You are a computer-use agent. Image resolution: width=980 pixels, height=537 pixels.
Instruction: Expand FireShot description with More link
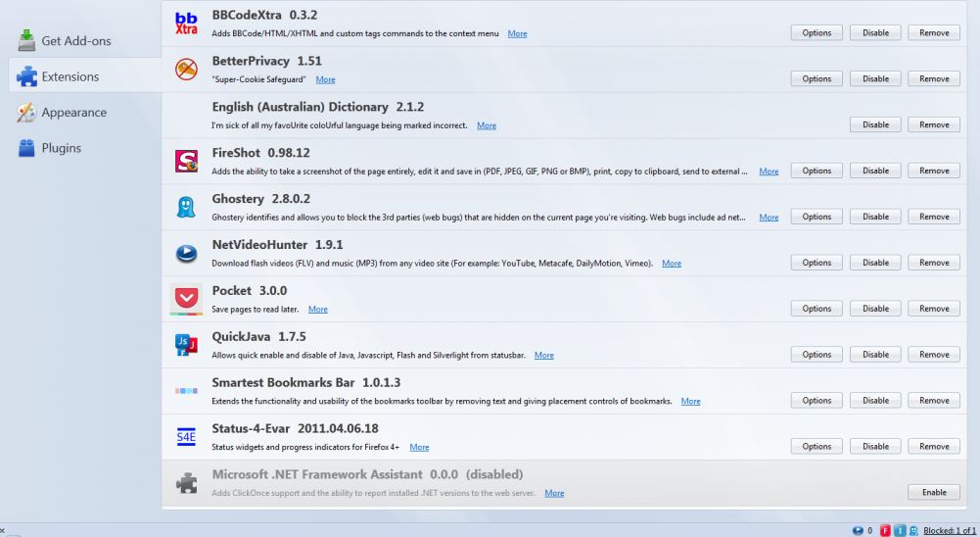click(769, 171)
